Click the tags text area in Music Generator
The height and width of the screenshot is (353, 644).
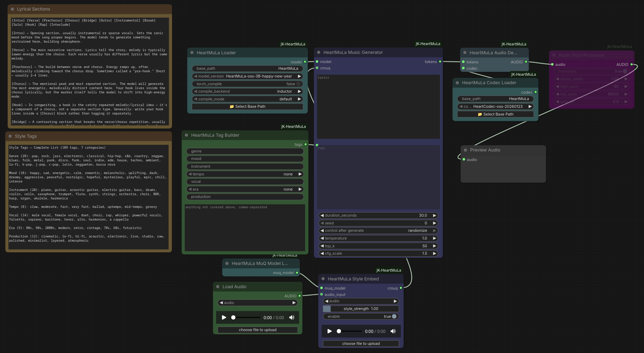pos(378,177)
